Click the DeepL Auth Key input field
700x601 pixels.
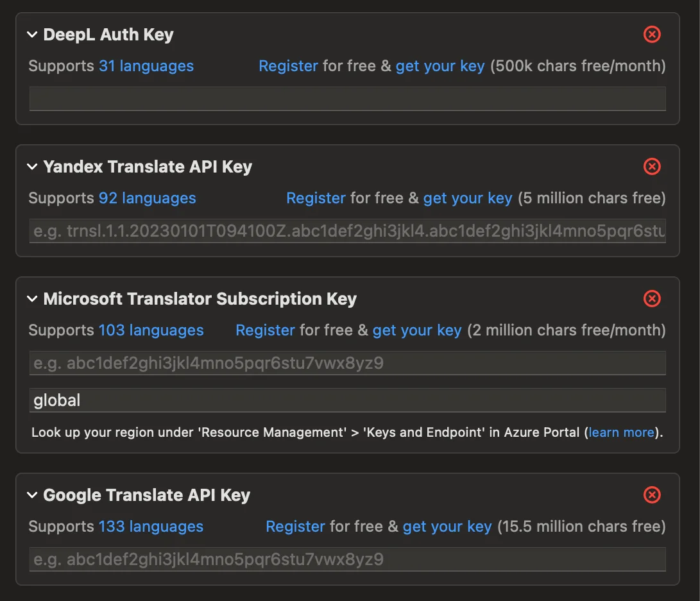coord(346,98)
